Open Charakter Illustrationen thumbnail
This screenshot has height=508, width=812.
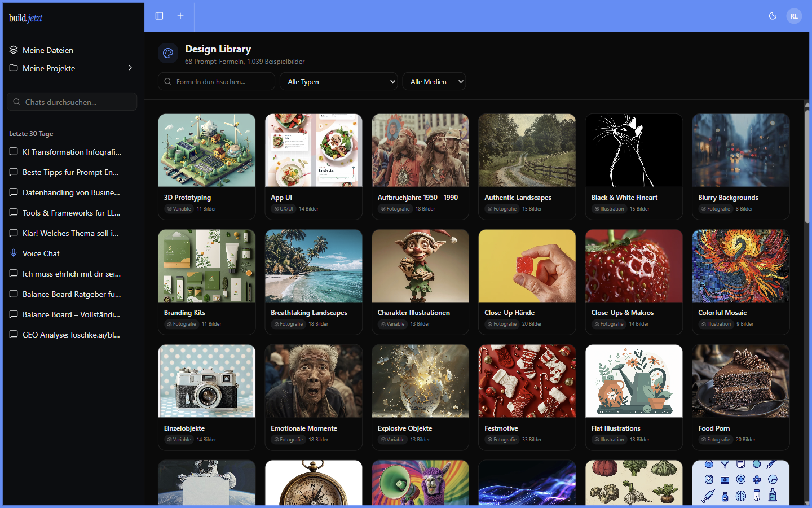point(420,266)
